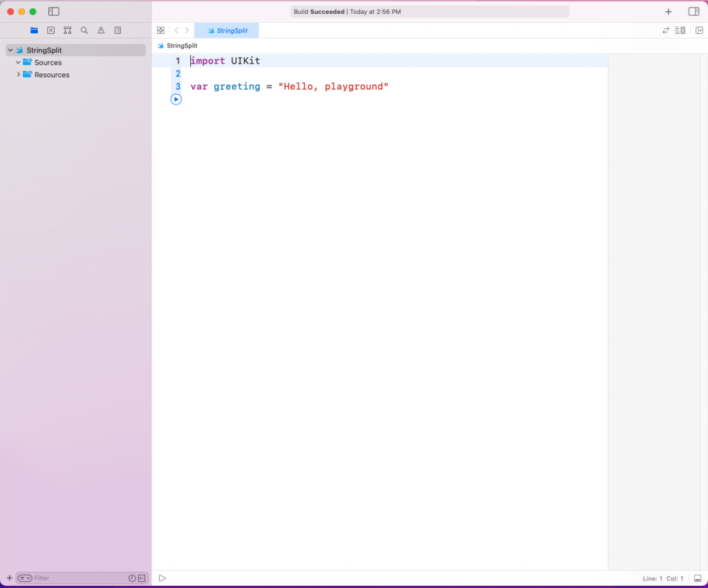Viewport: 708px width, 588px height.
Task: Click the Library plus button in toolbar
Action: [x=668, y=12]
